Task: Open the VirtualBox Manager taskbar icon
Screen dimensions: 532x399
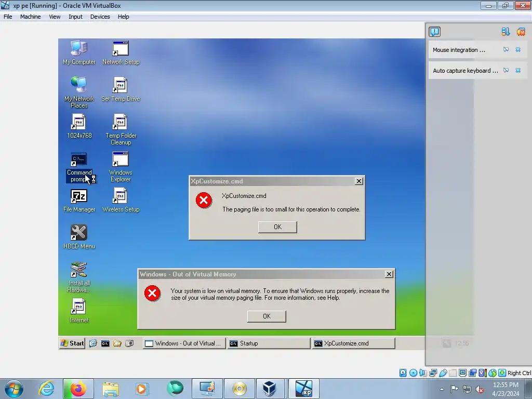Action: pyautogui.click(x=270, y=389)
